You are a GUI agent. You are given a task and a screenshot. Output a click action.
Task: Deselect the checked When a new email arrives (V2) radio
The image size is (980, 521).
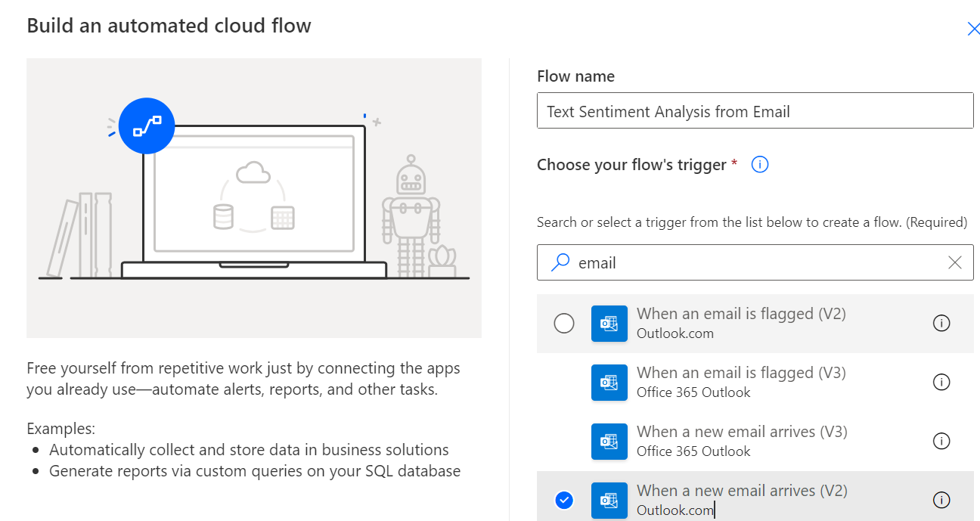[x=564, y=500]
